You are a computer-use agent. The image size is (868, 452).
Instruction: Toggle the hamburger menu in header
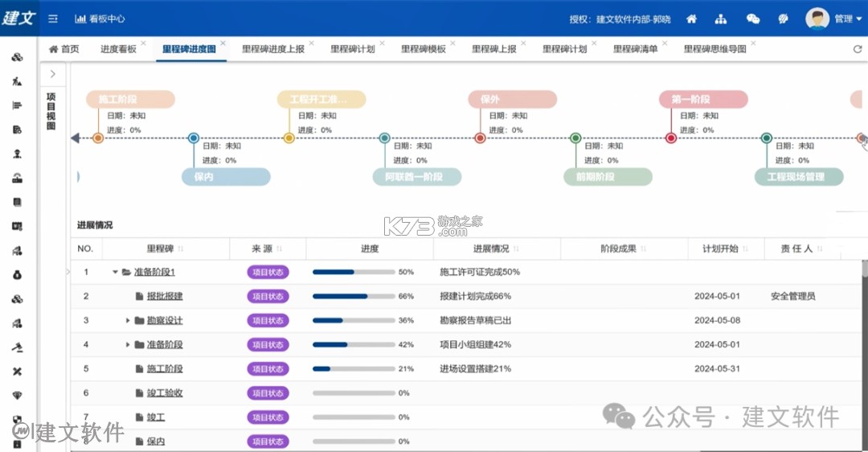pyautogui.click(x=53, y=18)
